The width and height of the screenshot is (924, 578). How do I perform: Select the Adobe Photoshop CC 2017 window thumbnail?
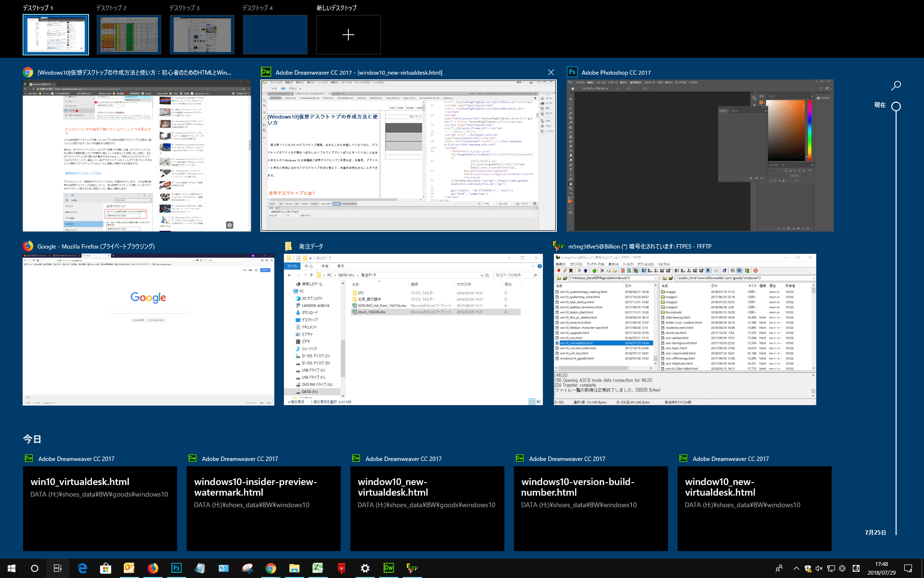(700, 156)
